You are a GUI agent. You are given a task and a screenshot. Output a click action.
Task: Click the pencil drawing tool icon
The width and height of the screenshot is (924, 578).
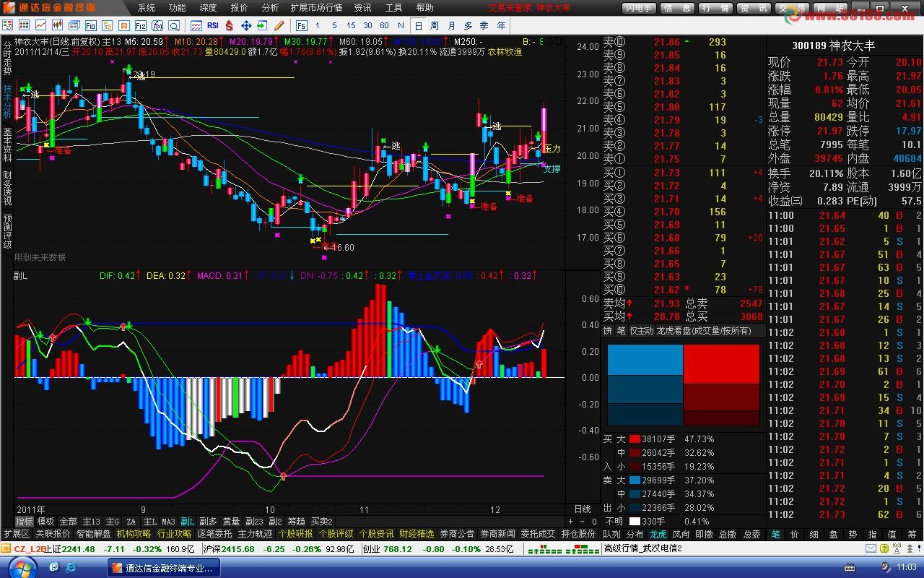[x=279, y=25]
